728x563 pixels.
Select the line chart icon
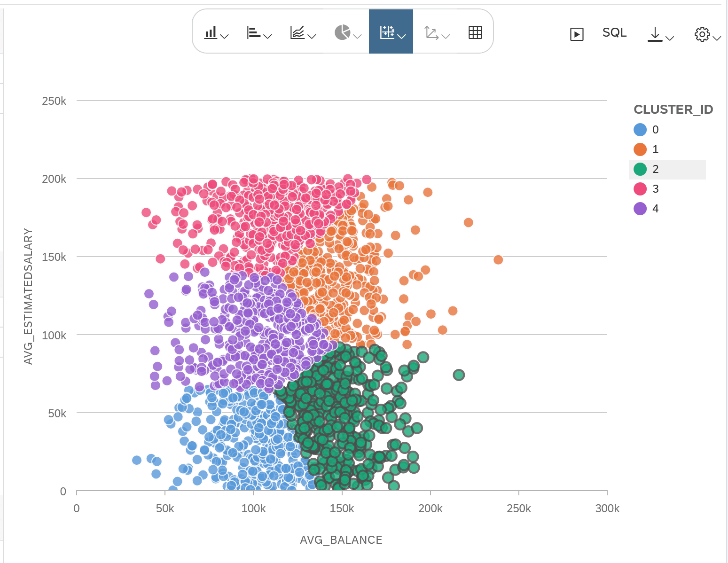coord(297,31)
